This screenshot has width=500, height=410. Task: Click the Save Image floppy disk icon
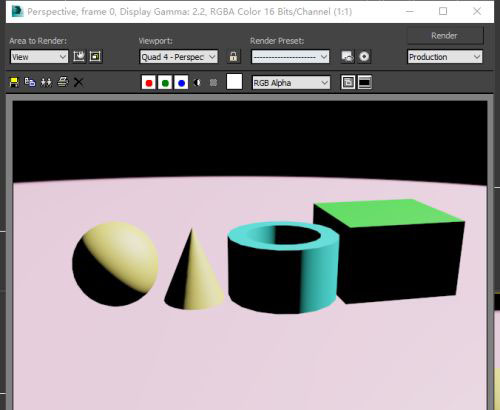(14, 82)
